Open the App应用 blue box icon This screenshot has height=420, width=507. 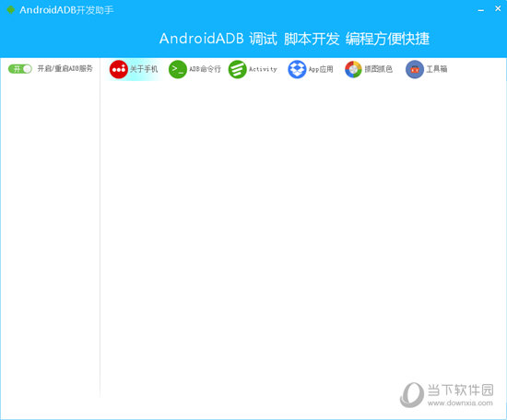pos(297,69)
